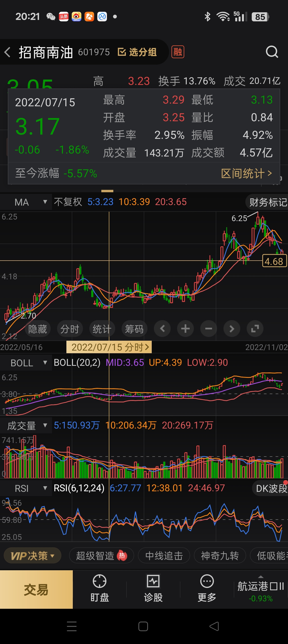Viewport: 288px width, 644px height.
Task: Open 财务标记 financial markers
Action: (x=267, y=202)
